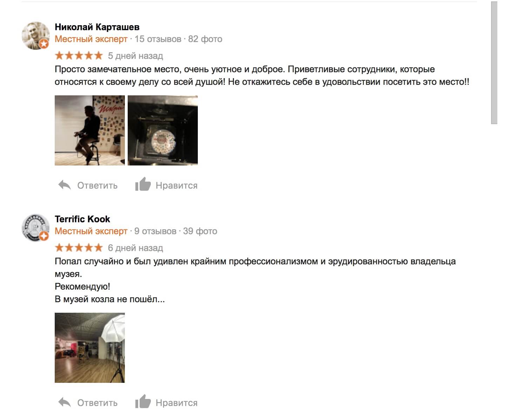517x420 pixels.
Task: Click Местный эксперт label under Николай Карташев
Action: (91, 39)
